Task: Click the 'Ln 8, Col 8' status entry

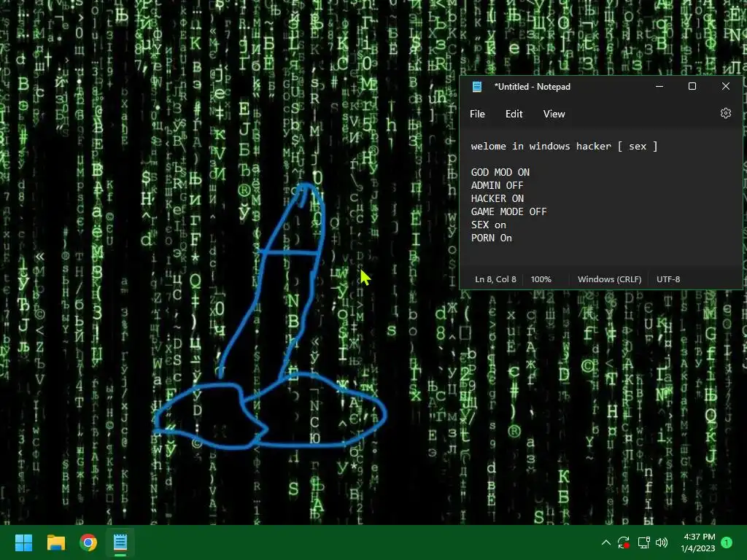Action: coord(495,279)
